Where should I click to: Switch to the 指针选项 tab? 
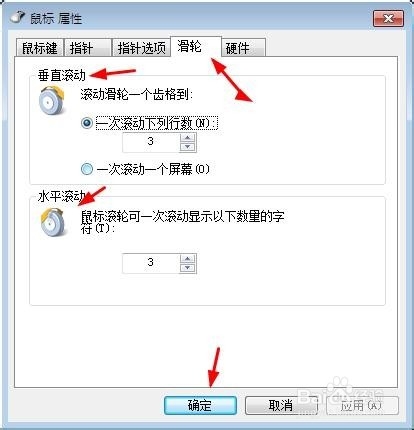pyautogui.click(x=141, y=48)
